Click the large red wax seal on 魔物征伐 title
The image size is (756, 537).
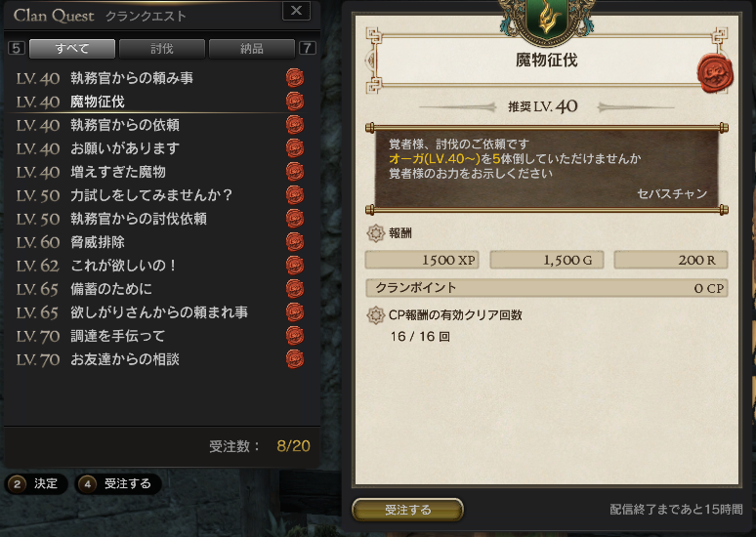point(716,73)
